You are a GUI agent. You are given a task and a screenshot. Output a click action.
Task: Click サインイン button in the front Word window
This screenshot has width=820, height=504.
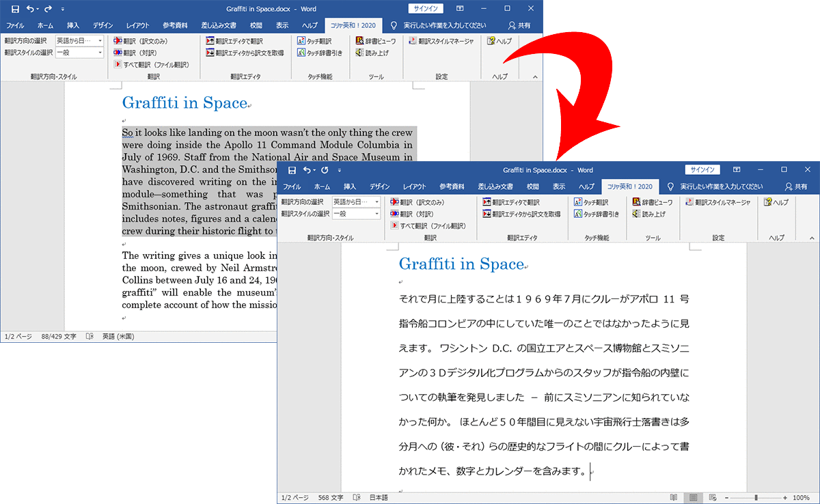pyautogui.click(x=702, y=170)
